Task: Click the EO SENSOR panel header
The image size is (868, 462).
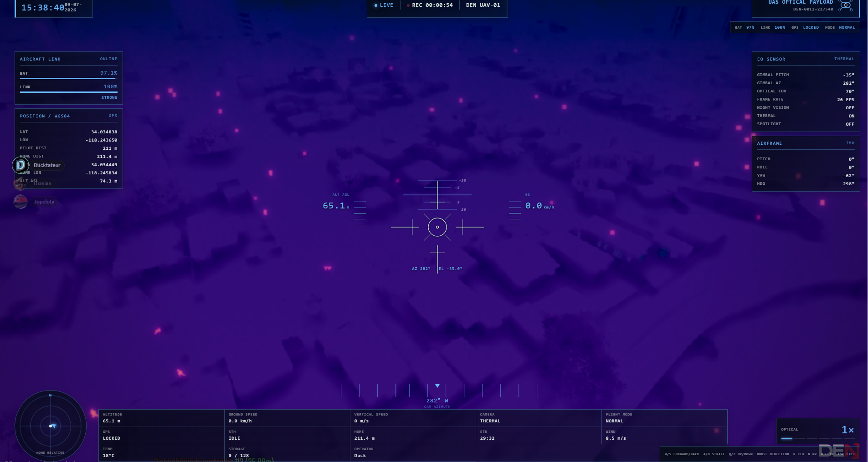Action: (806, 59)
